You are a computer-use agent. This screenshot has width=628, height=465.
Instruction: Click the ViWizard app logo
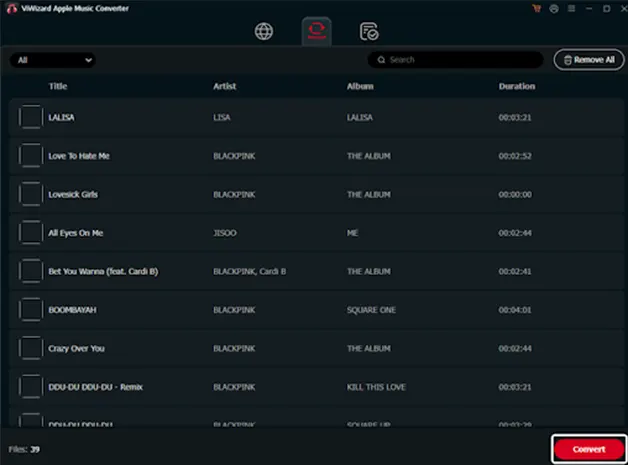pos(11,8)
